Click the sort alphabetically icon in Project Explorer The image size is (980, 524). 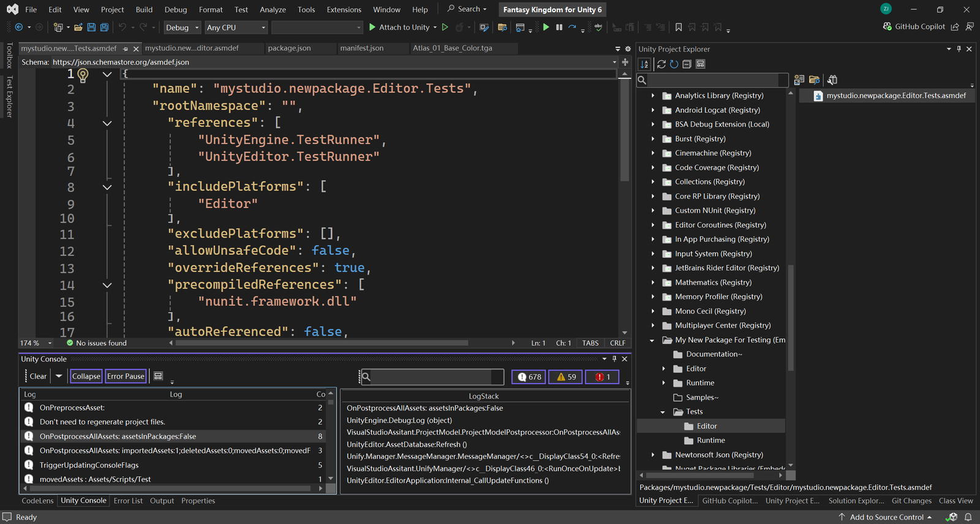644,64
